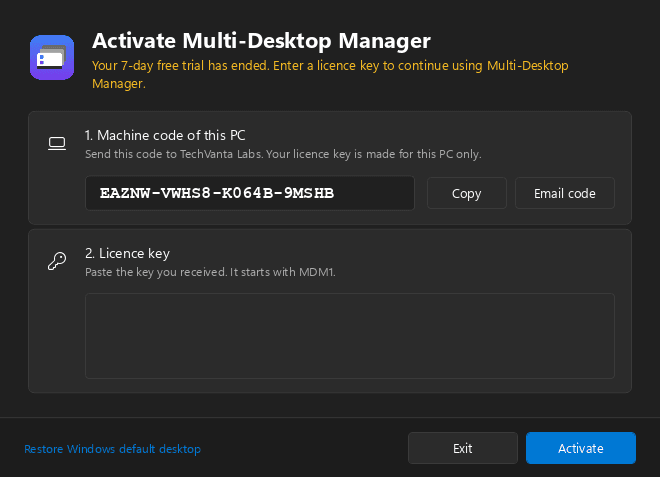The image size is (660, 477).
Task: Open Restore Windows default desktop link
Action: point(112,449)
